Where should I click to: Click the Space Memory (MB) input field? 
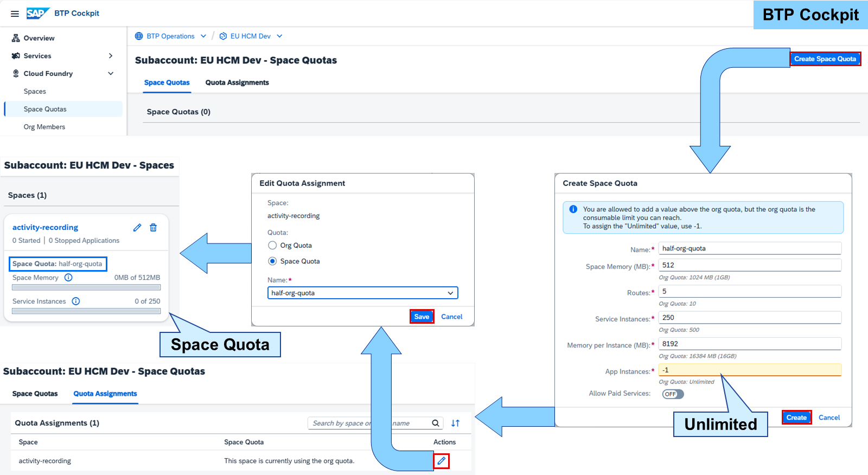(750, 265)
